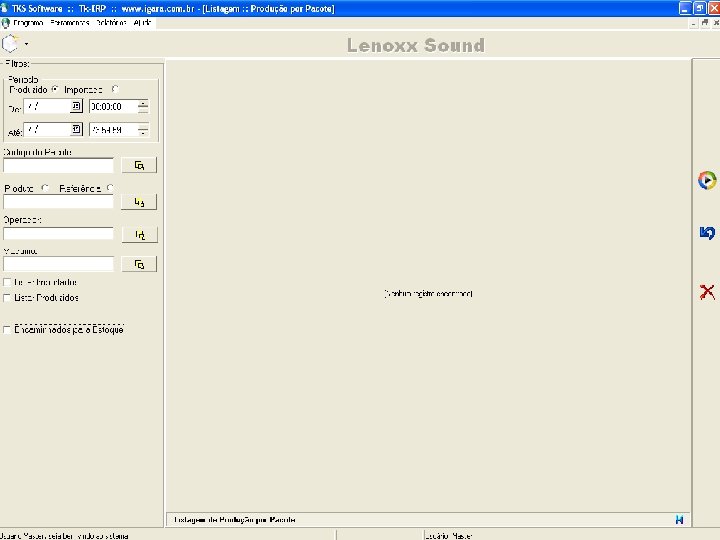This screenshot has height=540, width=720.
Task: Focus the Produto/Referência text field
Action: (x=58, y=202)
